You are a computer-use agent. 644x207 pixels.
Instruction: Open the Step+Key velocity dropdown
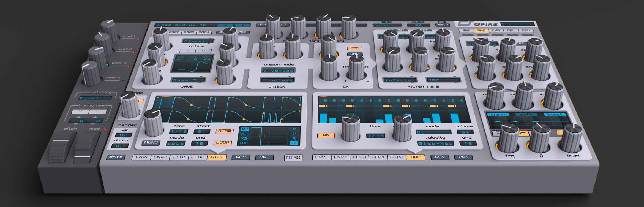pos(436,143)
